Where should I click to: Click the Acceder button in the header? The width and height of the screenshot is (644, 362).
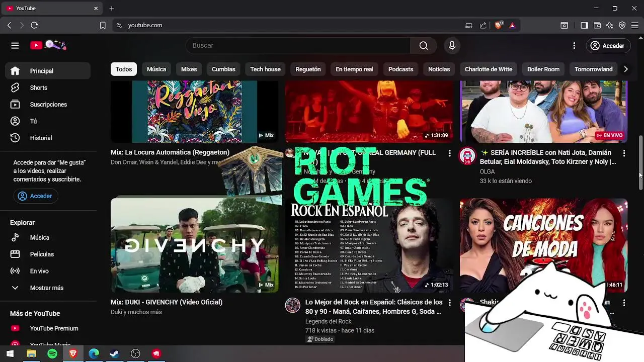[607, 46]
